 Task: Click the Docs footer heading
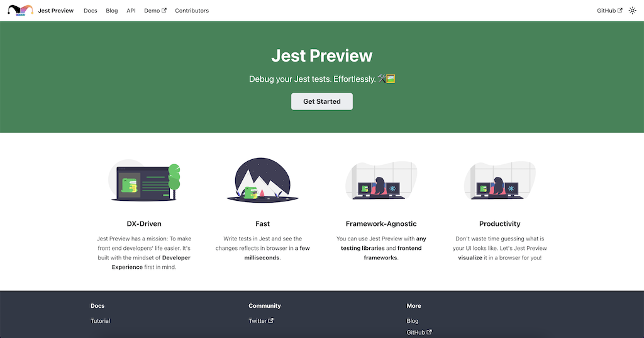(x=97, y=306)
